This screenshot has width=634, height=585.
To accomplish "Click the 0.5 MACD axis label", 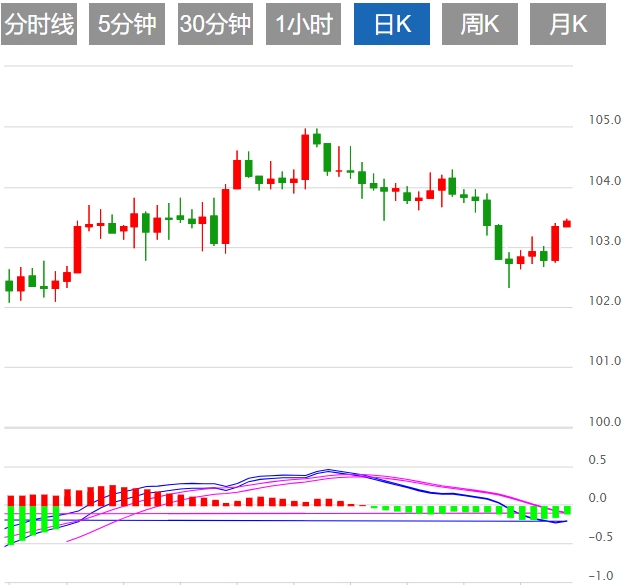I will pyautogui.click(x=598, y=460).
